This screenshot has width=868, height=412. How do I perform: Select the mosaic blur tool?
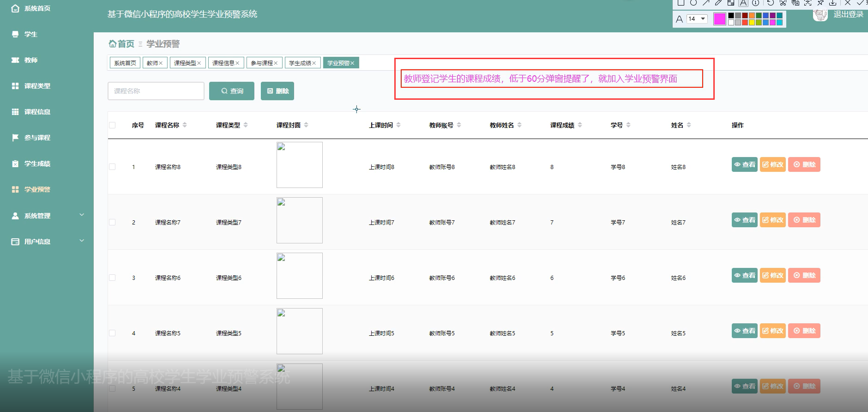pos(731,3)
